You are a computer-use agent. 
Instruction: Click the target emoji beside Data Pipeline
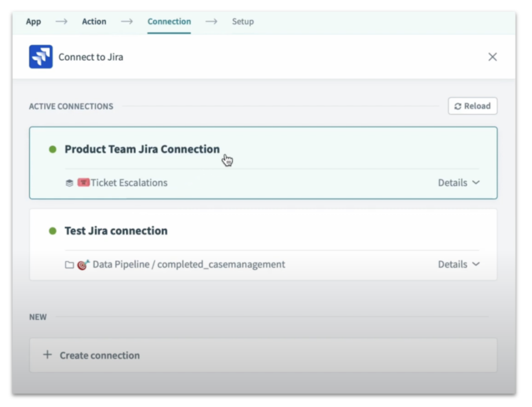[x=84, y=264]
